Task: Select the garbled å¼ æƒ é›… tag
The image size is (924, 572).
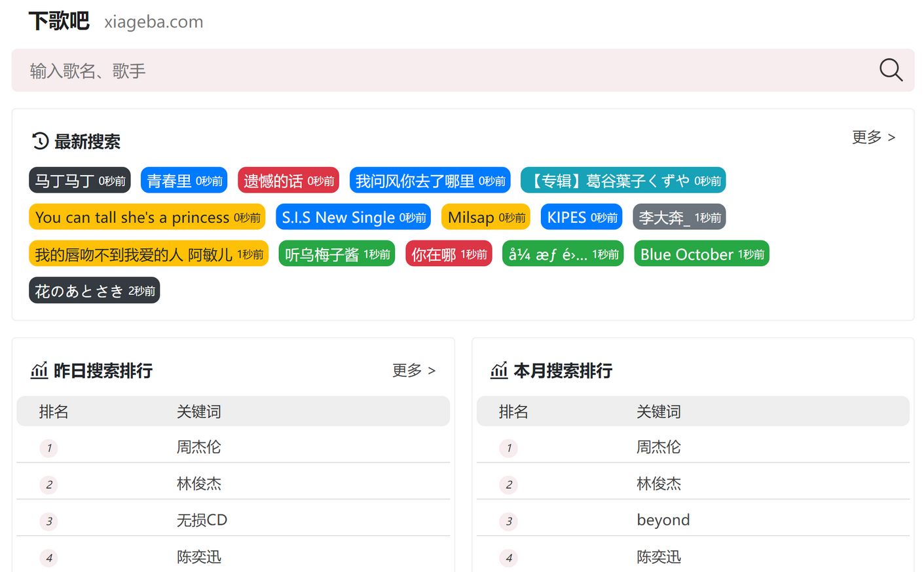Action: coord(563,254)
